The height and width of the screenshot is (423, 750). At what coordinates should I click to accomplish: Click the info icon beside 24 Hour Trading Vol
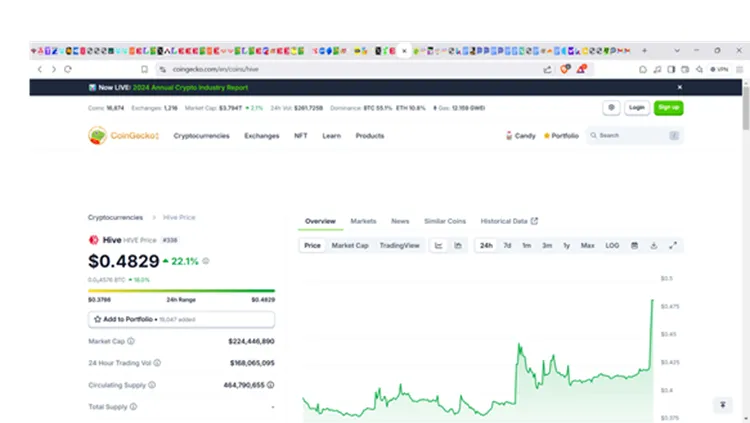point(157,363)
